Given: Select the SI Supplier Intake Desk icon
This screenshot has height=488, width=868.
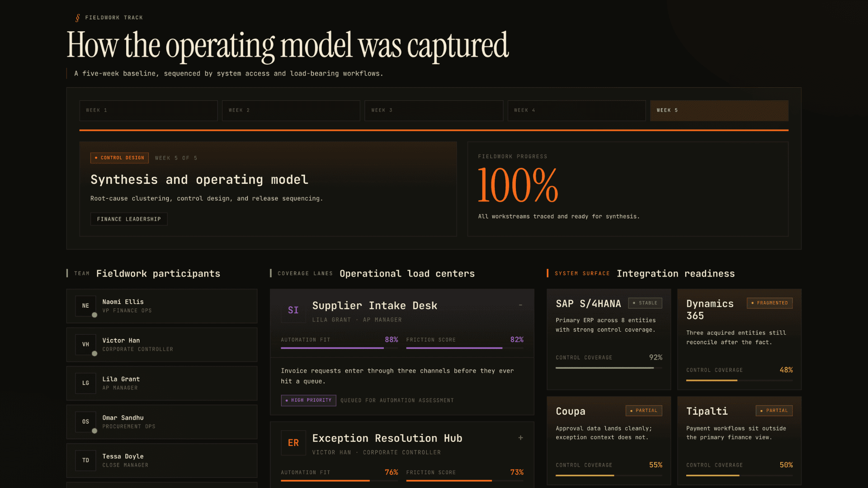Looking at the screenshot, I should tap(293, 310).
